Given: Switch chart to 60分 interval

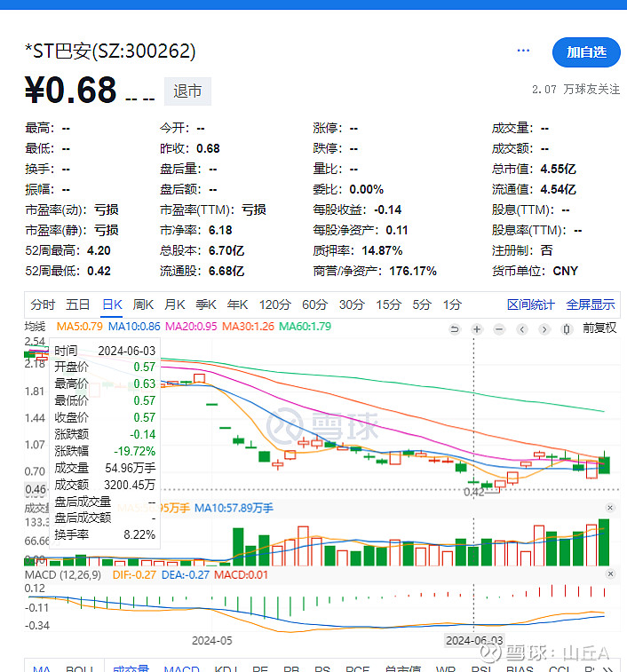Looking at the screenshot, I should [314, 304].
